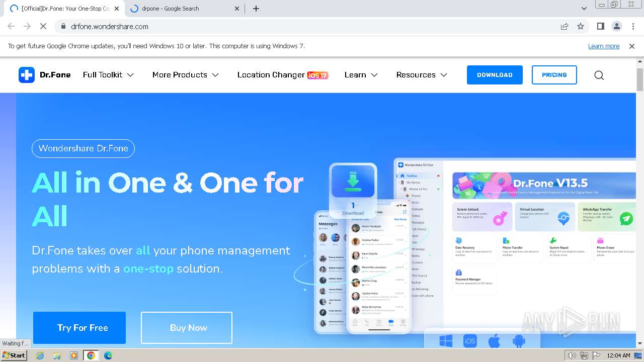Click the Android platform icon

point(519,341)
